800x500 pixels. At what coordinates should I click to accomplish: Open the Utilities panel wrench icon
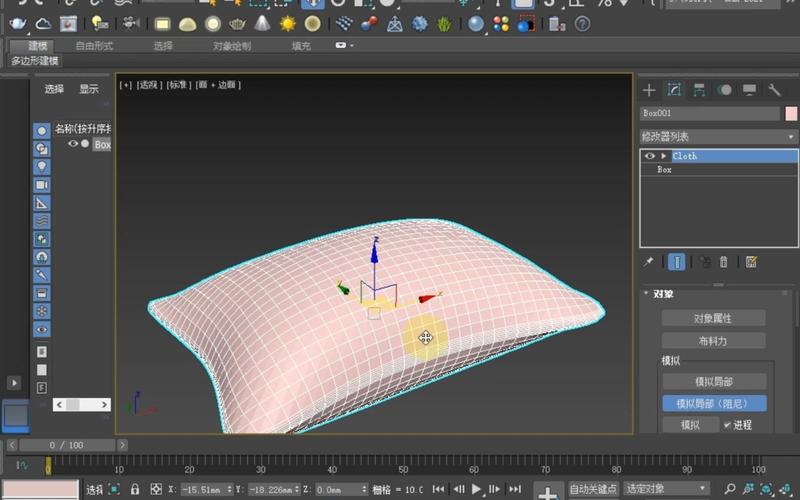point(774,90)
